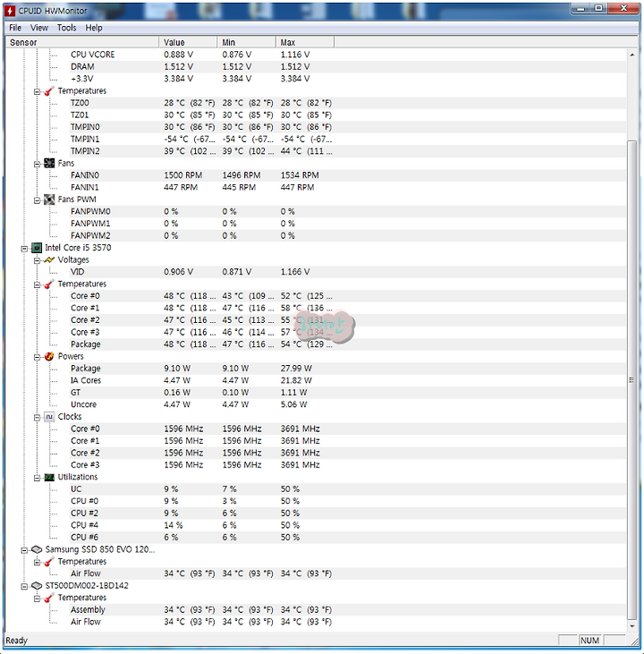Click the thermometer icon under Intel Core i5 Temperatures
The width and height of the screenshot is (644, 654).
(x=49, y=284)
